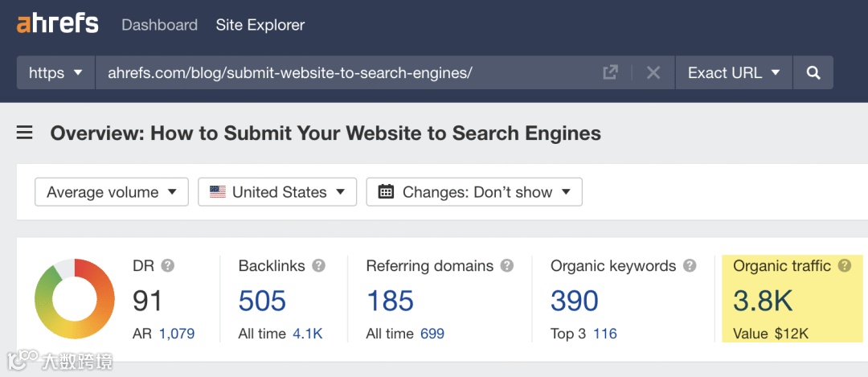Click the help icon beside Organic keywords
Image resolution: width=868 pixels, height=377 pixels.
[x=689, y=265]
